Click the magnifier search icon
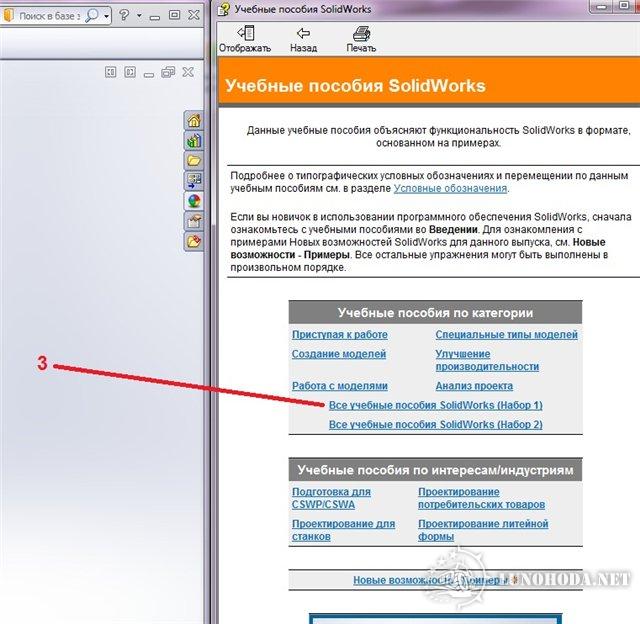 click(x=92, y=16)
